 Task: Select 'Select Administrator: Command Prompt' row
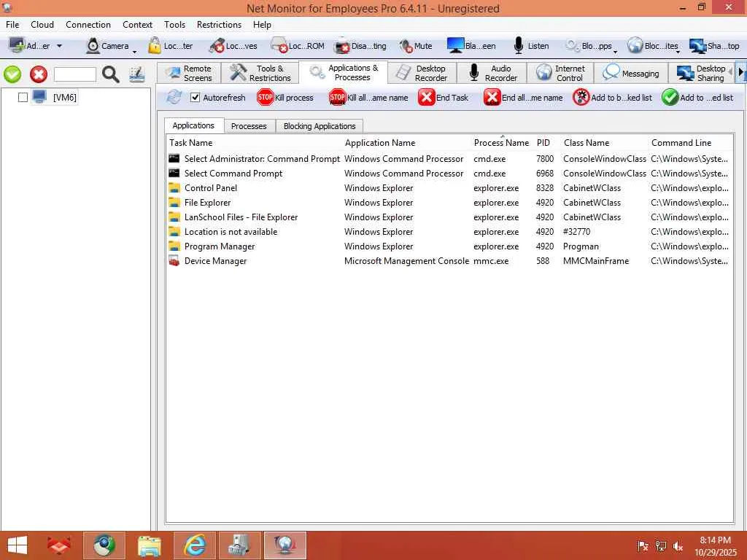(x=449, y=158)
